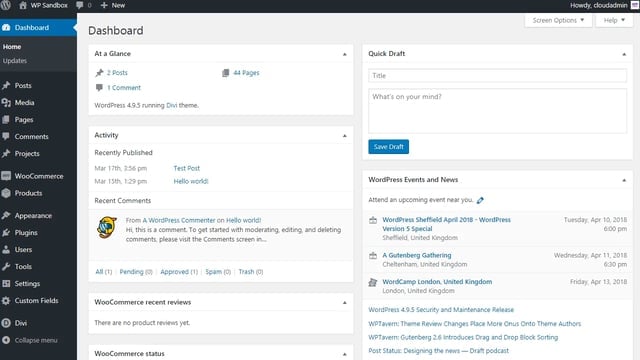Click the WooCommerce icon in sidebar
Image resolution: width=640 pixels, height=360 pixels.
[x=6, y=176]
